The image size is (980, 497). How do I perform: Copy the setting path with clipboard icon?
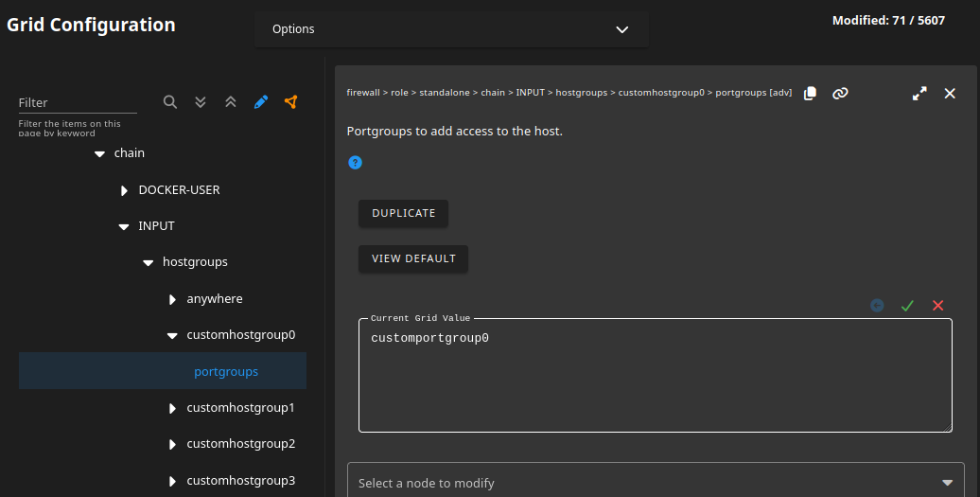(810, 93)
